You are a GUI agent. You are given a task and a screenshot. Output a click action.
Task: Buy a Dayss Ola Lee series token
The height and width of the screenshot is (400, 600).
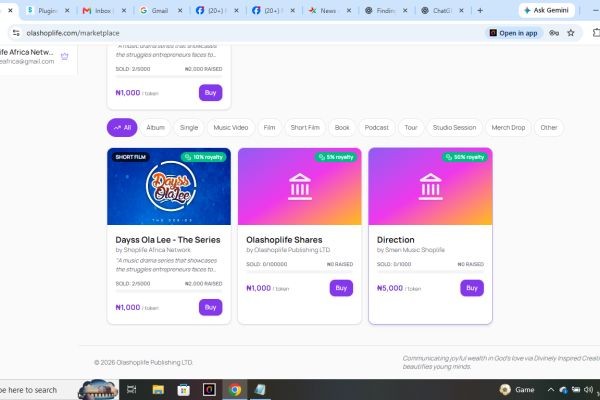click(210, 307)
